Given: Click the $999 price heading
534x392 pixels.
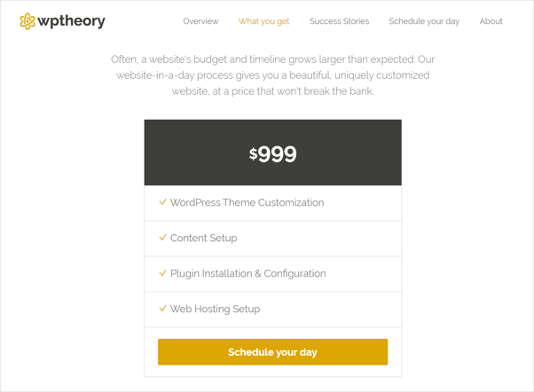Looking at the screenshot, I should (273, 154).
